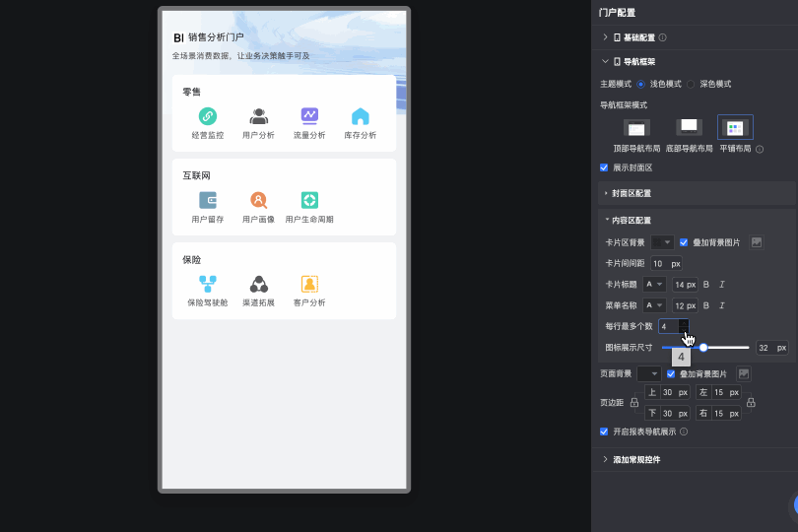Open the 菜单名称 font color dropdown
Image resolution: width=798 pixels, height=532 pixels.
click(x=654, y=305)
